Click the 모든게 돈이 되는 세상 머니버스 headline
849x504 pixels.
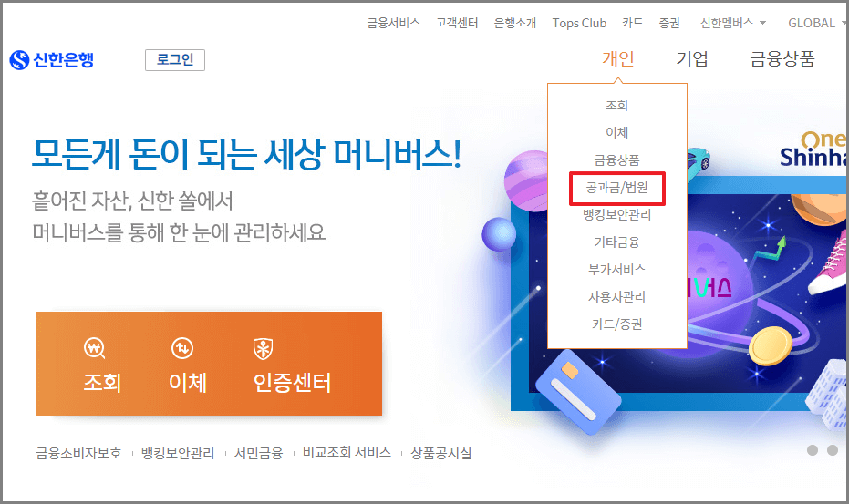click(246, 153)
